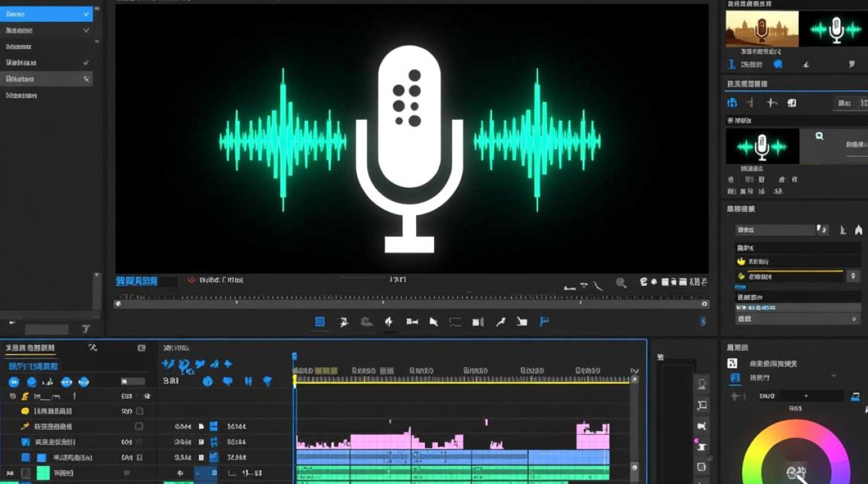Click the small blue icon at far right of preview toolbar
Image resolution: width=868 pixels, height=484 pixels.
tap(703, 321)
